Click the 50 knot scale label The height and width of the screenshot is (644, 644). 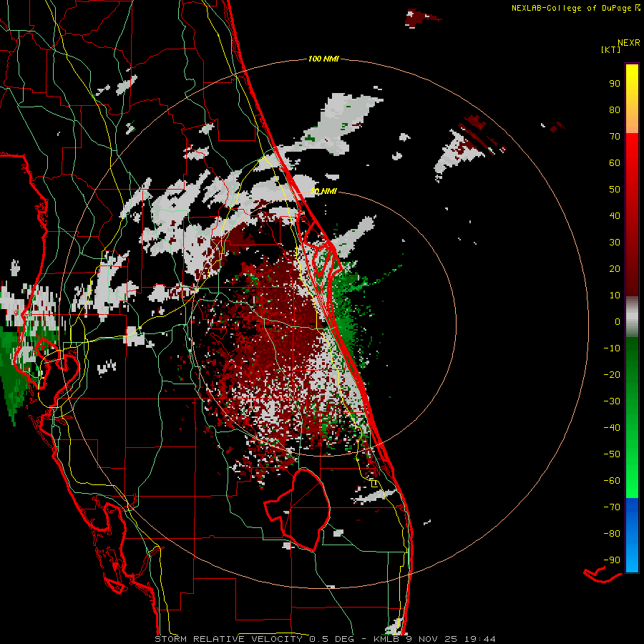[x=615, y=190]
